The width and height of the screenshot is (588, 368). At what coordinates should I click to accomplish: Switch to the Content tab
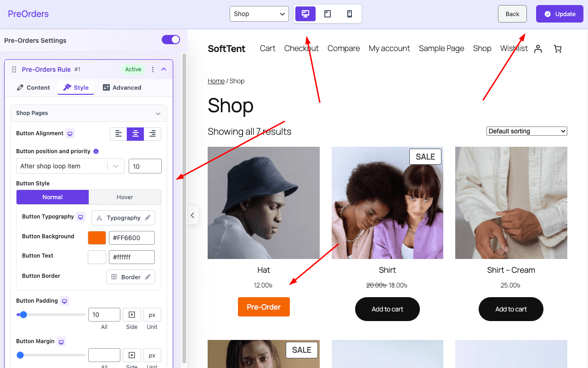(x=34, y=87)
